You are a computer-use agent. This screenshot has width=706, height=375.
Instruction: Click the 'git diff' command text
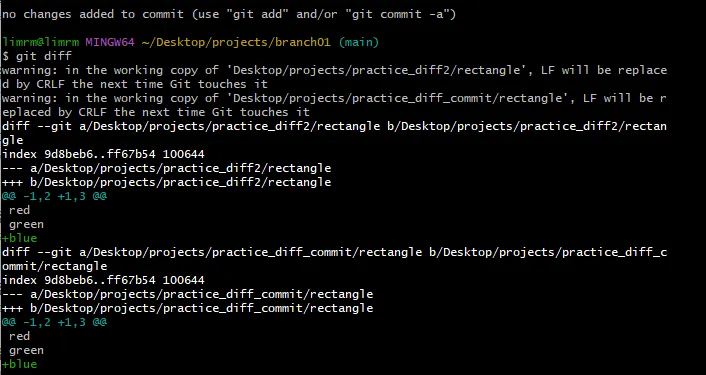pyautogui.click(x=44, y=56)
